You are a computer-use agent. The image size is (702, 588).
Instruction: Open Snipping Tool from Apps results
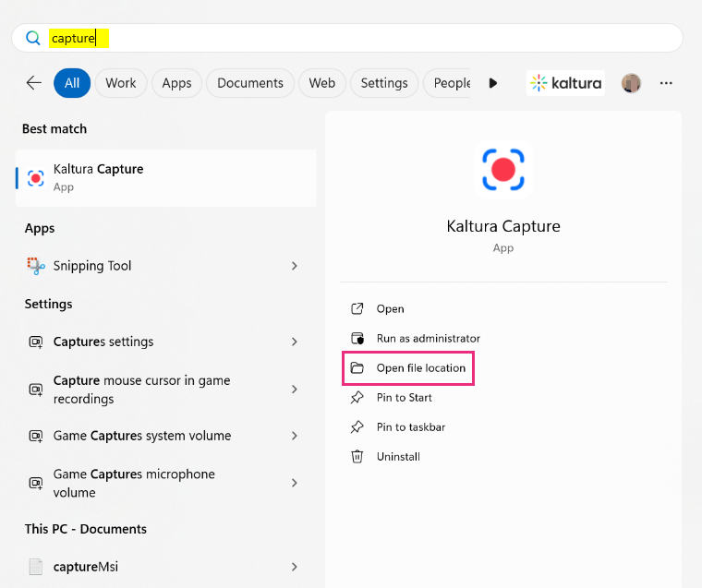(166, 266)
